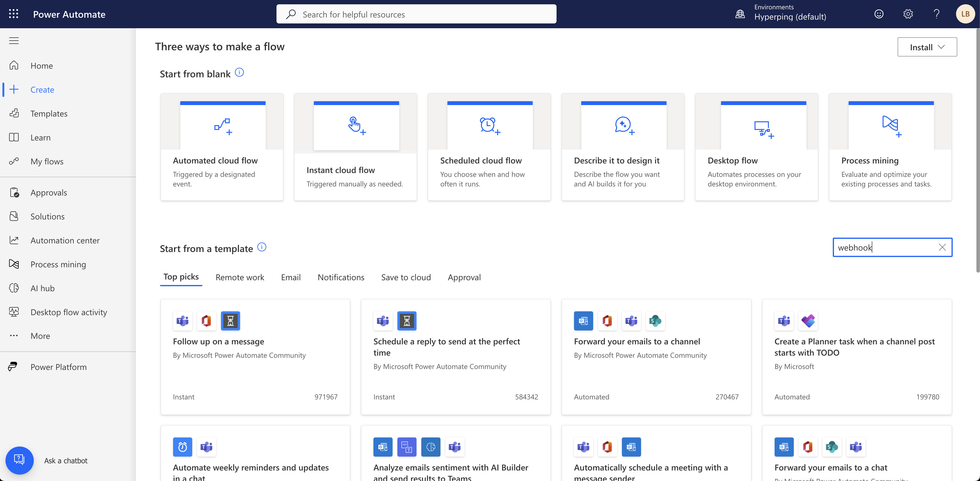Open the feedback smiley icon

pyautogui.click(x=879, y=14)
